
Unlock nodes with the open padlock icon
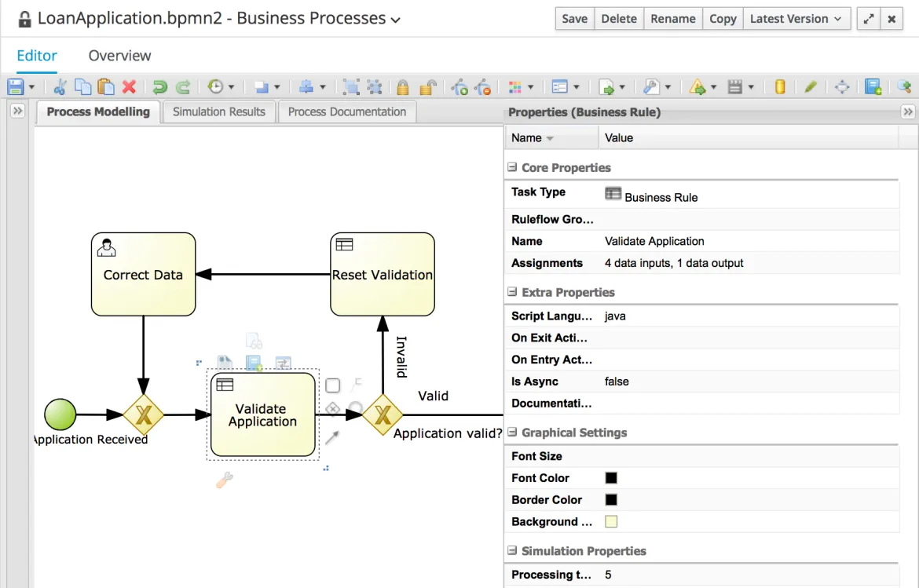[x=427, y=86]
